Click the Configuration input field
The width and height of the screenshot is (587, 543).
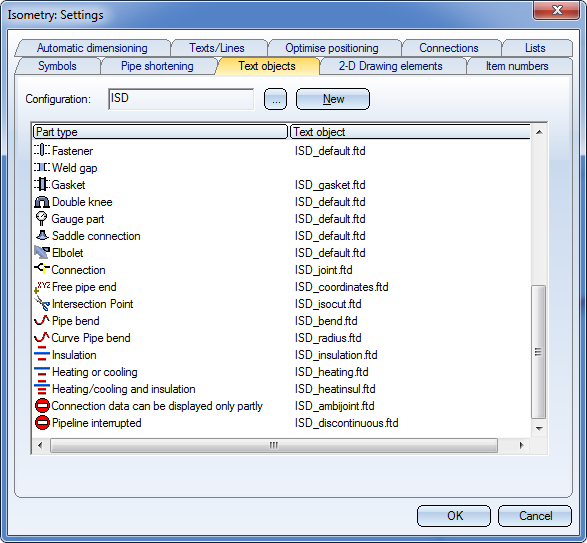click(x=181, y=99)
